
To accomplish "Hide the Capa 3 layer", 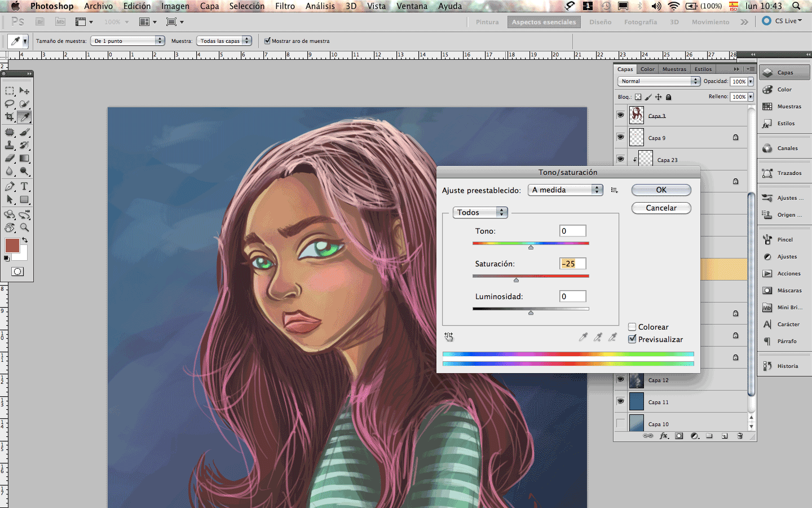I will pos(620,115).
